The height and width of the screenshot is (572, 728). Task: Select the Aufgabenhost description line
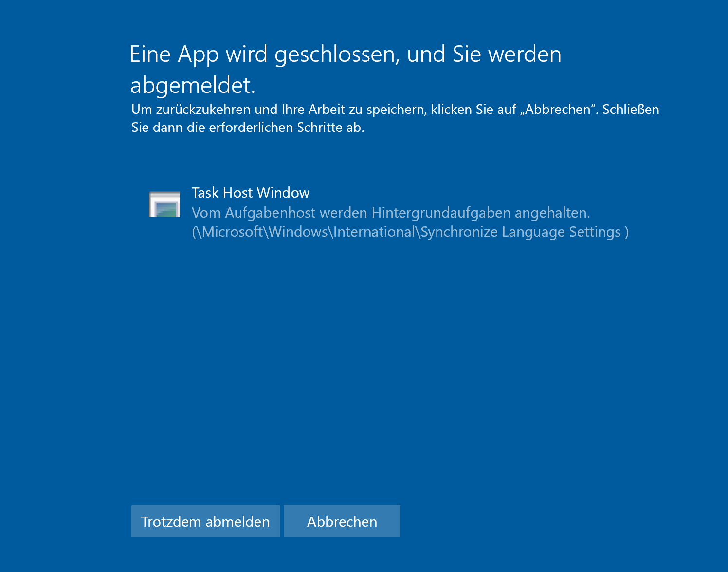[x=390, y=213]
